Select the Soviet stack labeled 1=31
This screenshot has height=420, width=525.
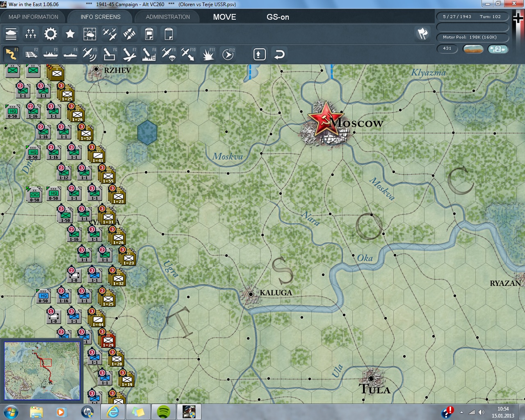coord(108,216)
